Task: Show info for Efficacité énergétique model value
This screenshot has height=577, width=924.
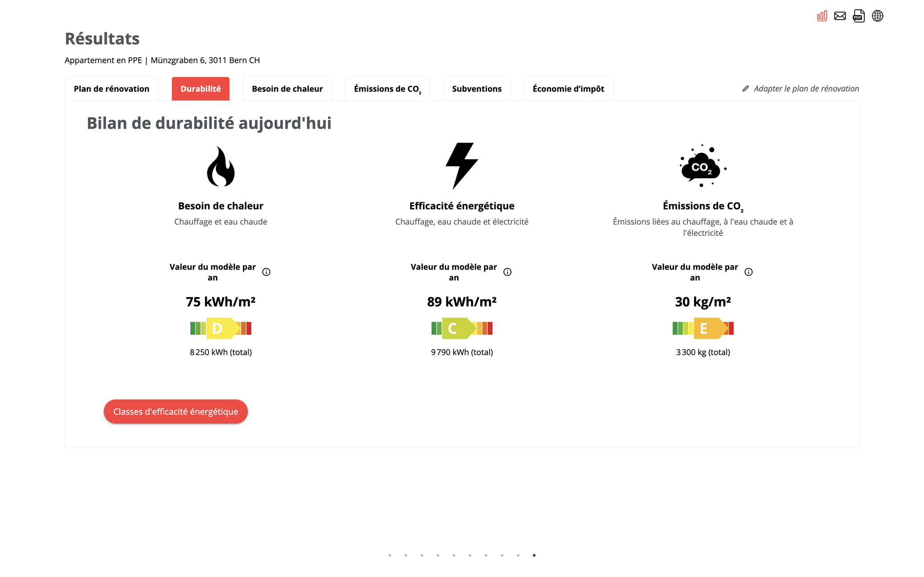Action: tap(507, 272)
